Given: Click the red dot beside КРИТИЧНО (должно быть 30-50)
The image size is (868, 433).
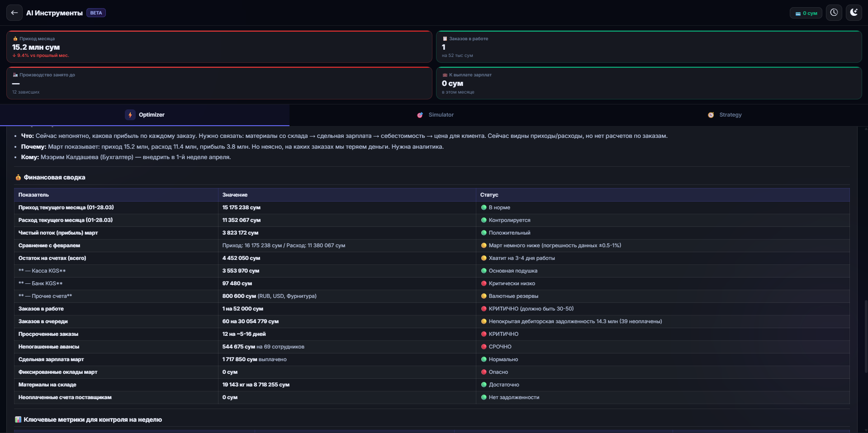Looking at the screenshot, I should coord(484,309).
